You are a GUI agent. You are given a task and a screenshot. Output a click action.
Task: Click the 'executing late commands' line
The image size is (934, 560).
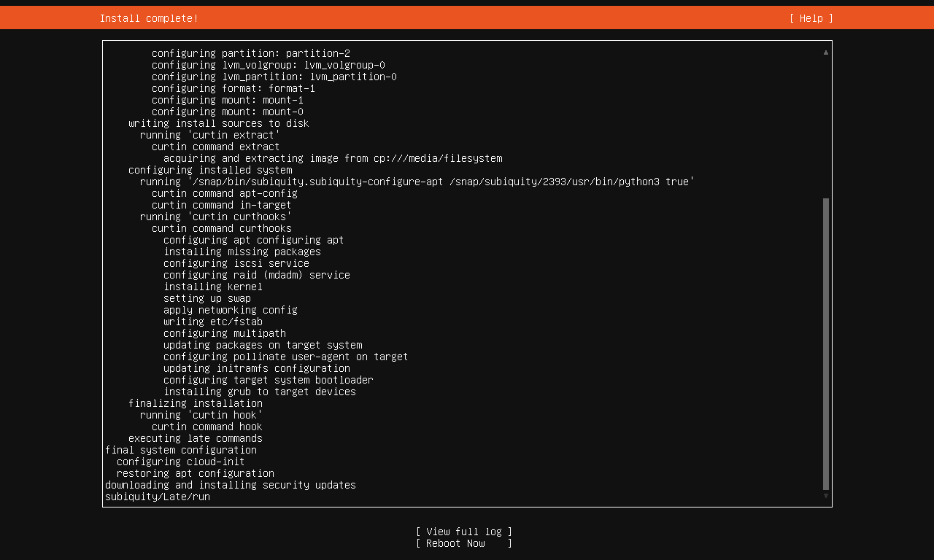(x=196, y=438)
